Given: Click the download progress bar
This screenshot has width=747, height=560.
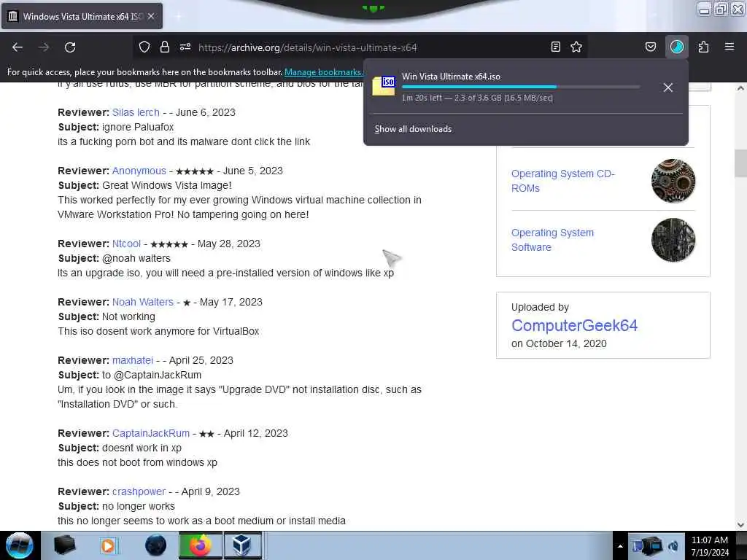Looking at the screenshot, I should tap(521, 87).
